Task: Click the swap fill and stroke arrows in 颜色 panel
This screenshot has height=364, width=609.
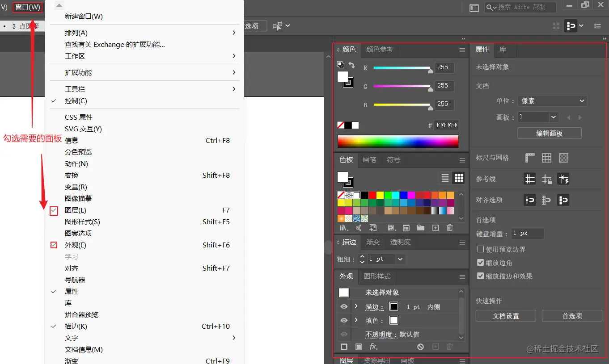Action: tap(352, 65)
